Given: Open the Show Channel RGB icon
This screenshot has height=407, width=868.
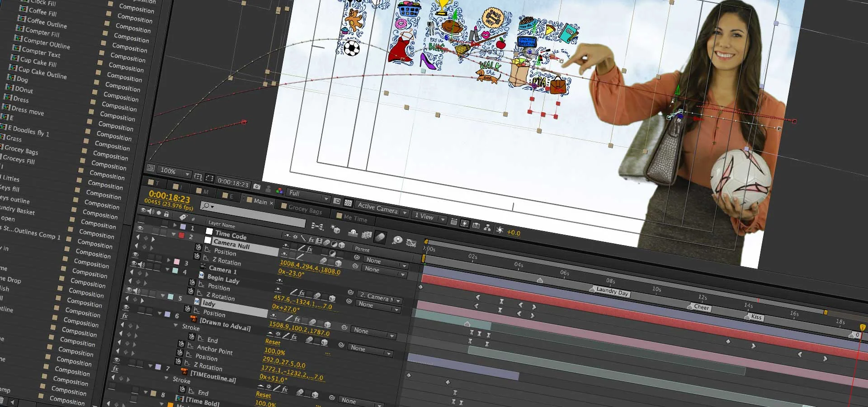Looking at the screenshot, I should coord(279,191).
